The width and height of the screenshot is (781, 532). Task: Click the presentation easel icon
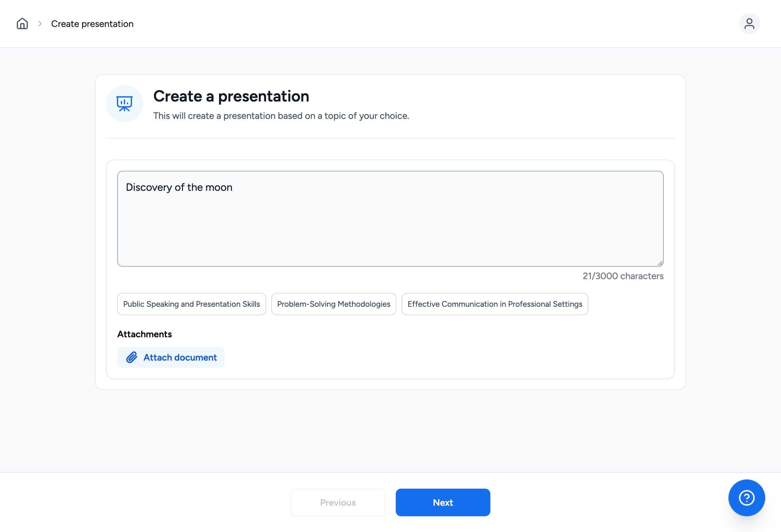pyautogui.click(x=124, y=103)
